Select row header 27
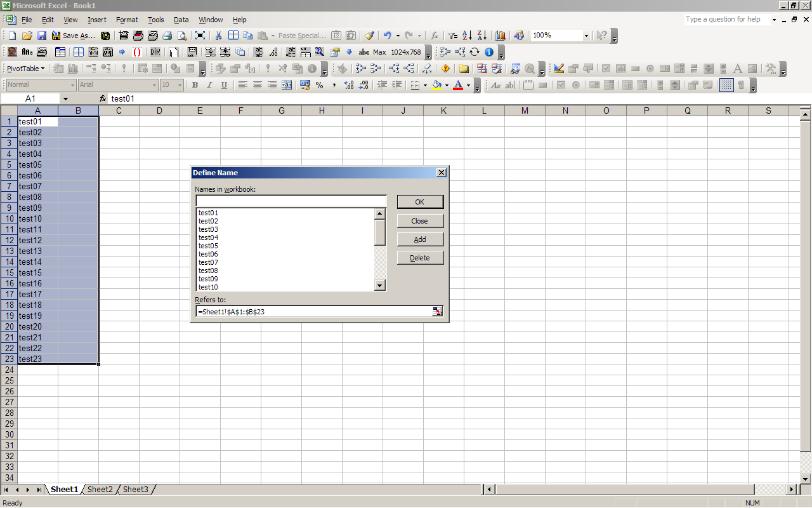This screenshot has height=508, width=812. click(x=9, y=402)
